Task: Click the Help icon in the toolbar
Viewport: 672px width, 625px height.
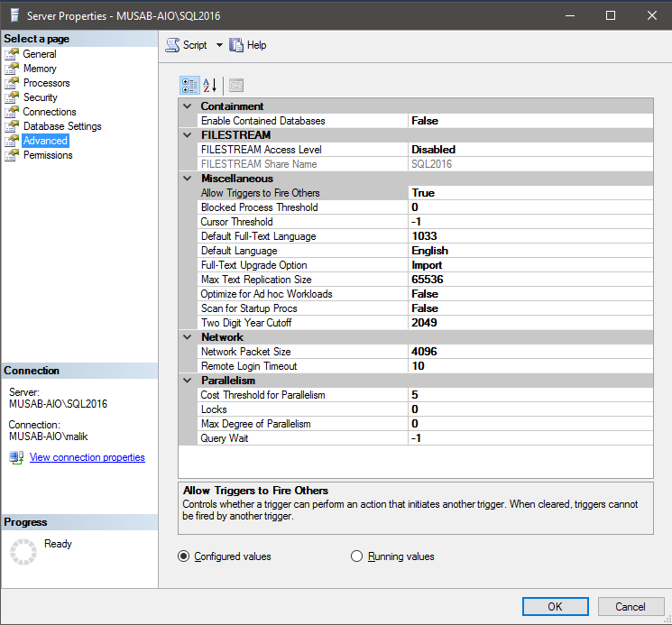Action: pos(237,45)
